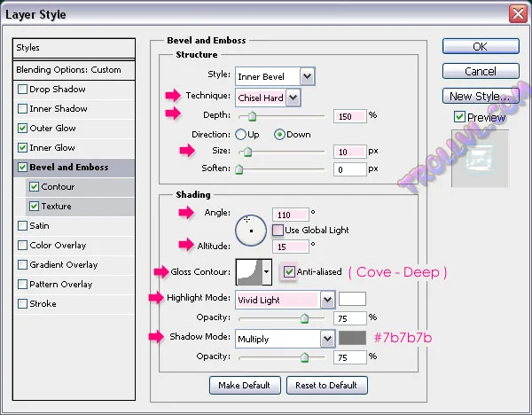Uncheck the Inner Glow effect
The height and width of the screenshot is (415, 532).
(22, 147)
